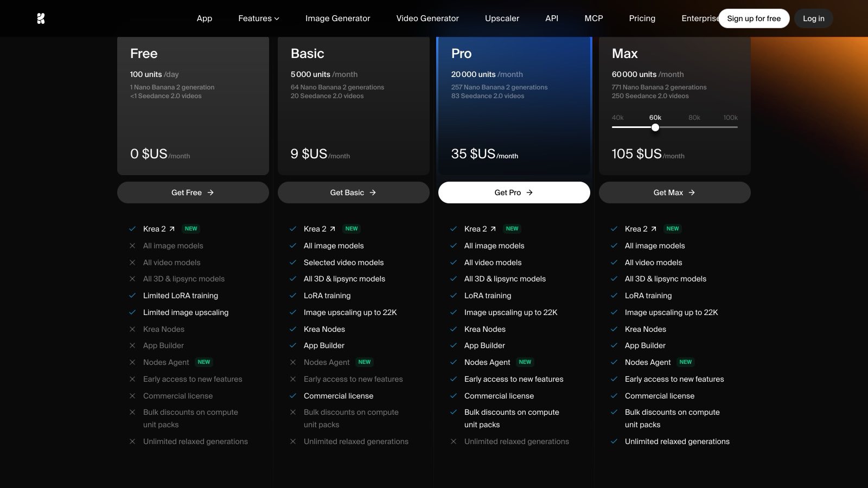Select 80k on the Max units slider
Screen dimensions: 868x488
click(694, 118)
